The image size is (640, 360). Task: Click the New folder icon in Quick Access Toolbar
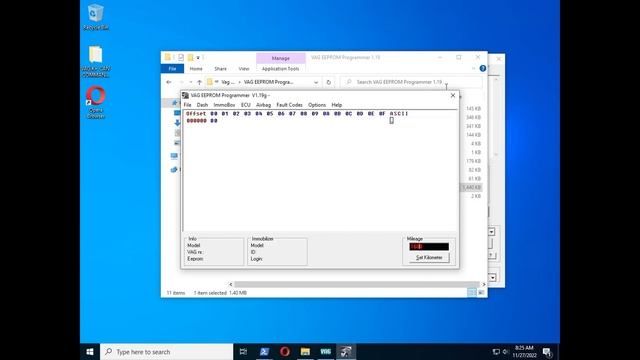click(190, 58)
